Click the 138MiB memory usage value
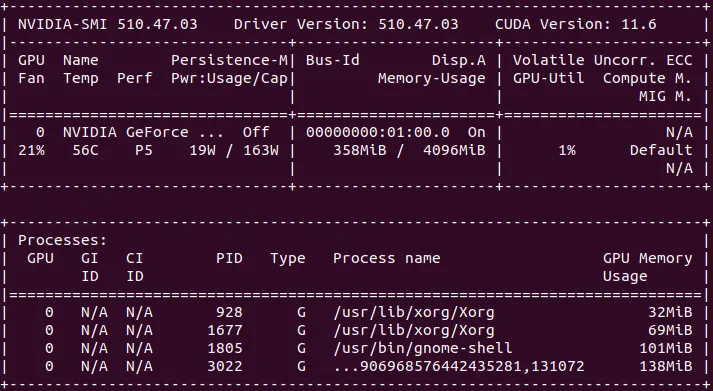The image size is (713, 391). pos(665,366)
